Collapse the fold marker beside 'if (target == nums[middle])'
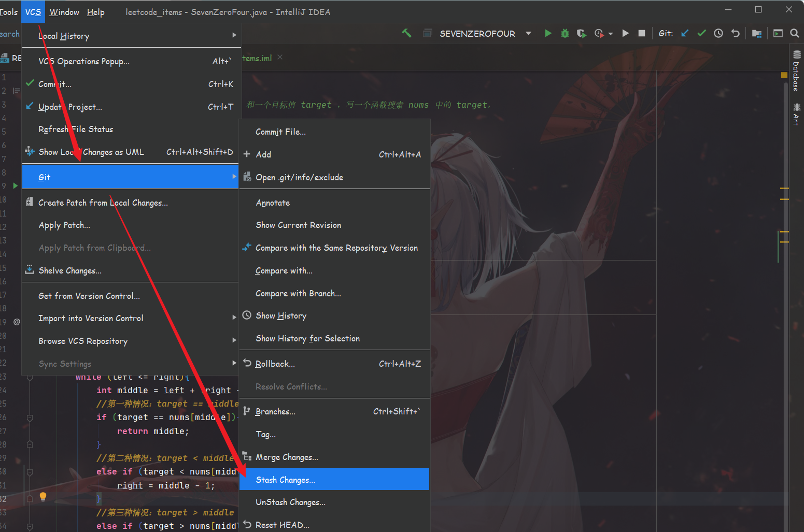This screenshot has width=804, height=532. 30,418
